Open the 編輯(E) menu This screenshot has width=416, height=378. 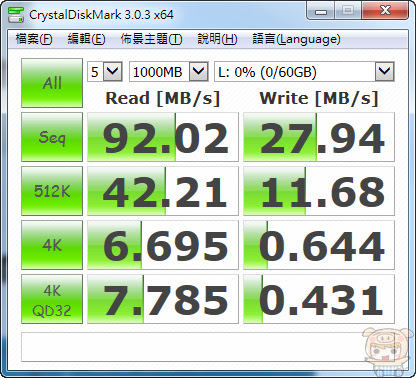click(x=86, y=39)
